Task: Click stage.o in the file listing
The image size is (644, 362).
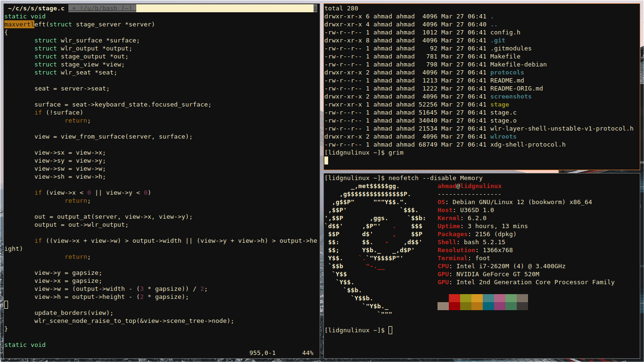Action: pyautogui.click(x=504, y=120)
